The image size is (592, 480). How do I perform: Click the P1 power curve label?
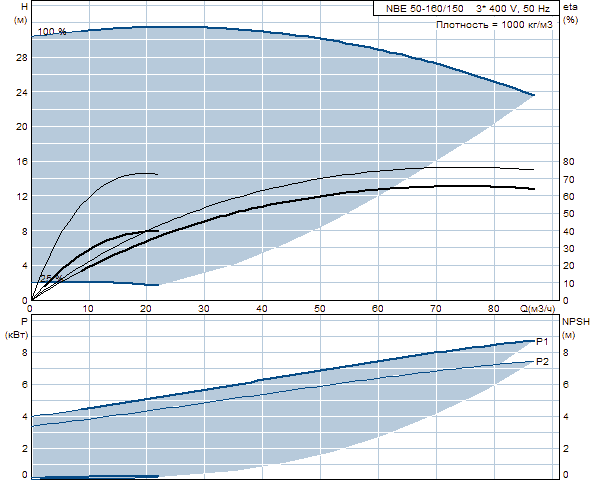coord(542,342)
